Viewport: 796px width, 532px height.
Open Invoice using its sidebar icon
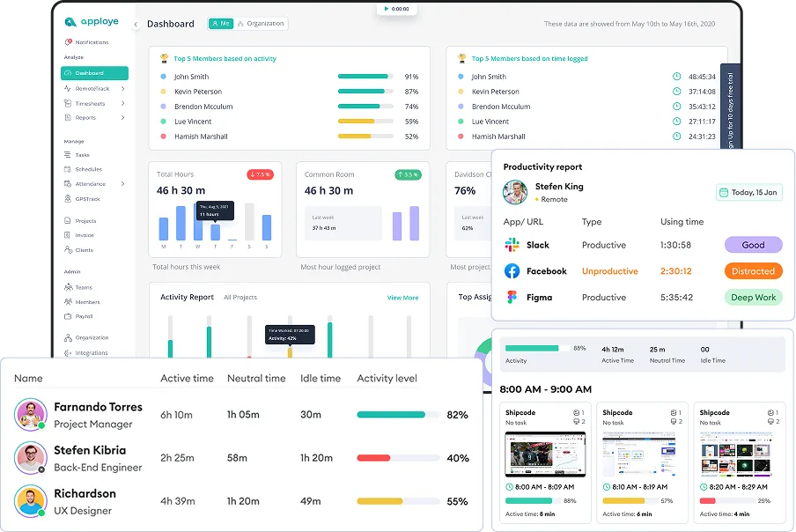(69, 234)
